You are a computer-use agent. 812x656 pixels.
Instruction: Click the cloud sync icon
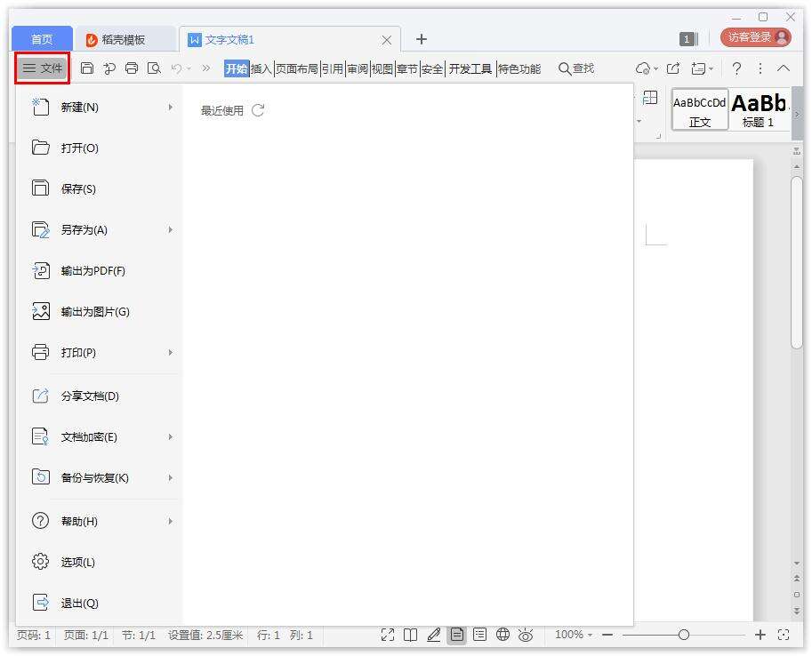pos(643,68)
